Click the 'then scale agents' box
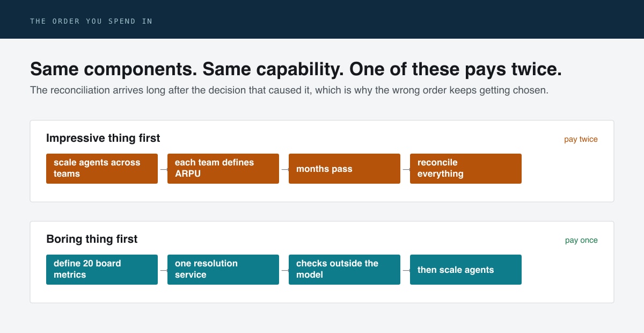 466,270
